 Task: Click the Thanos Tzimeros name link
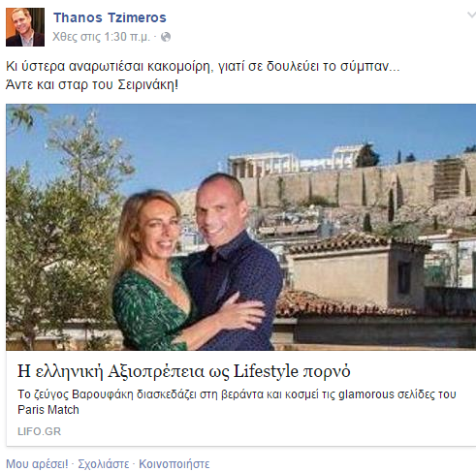(x=110, y=17)
